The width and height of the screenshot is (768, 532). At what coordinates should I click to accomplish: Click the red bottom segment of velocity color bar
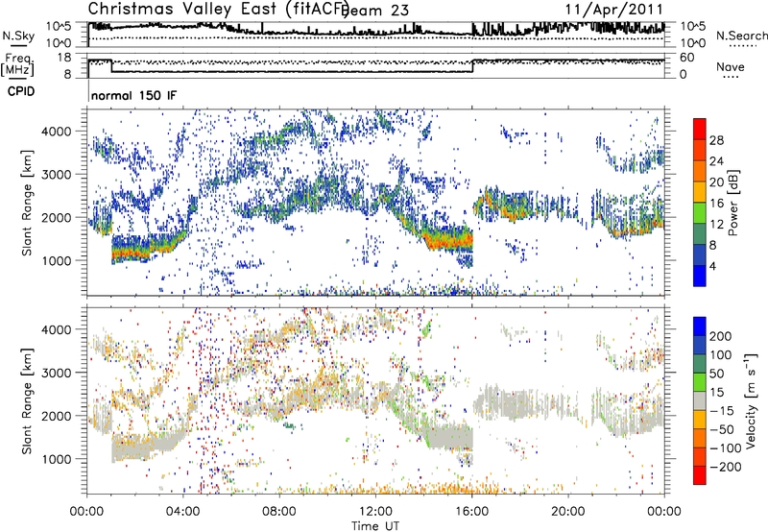700,475
